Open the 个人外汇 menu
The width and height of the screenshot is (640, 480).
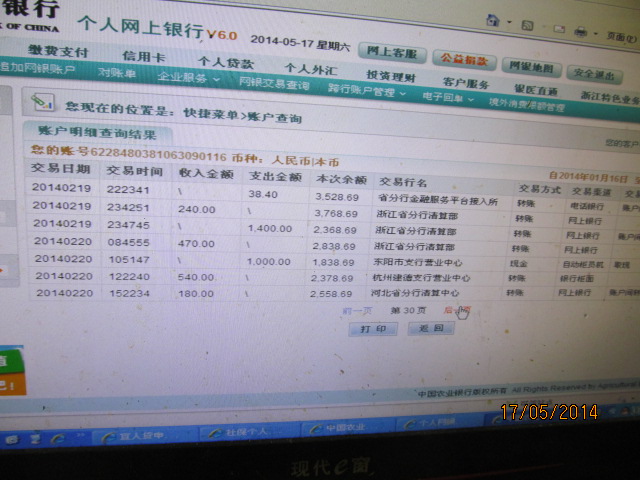tap(311, 69)
